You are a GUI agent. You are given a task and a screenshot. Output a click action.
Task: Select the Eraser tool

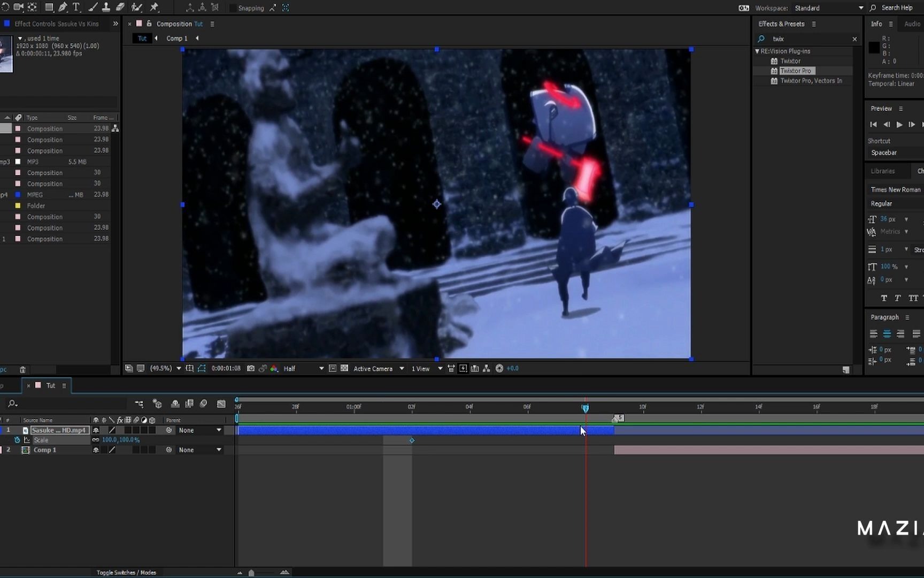point(120,7)
